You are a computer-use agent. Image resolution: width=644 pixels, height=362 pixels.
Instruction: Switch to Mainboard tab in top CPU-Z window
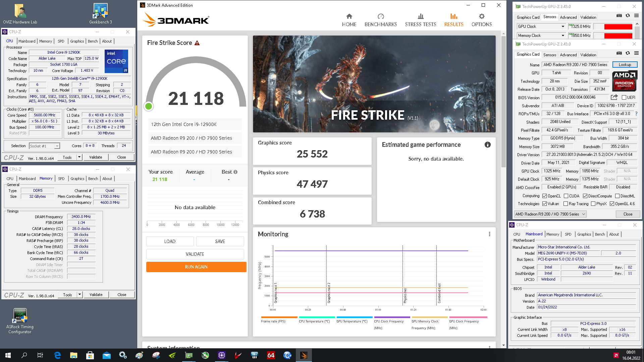(x=27, y=41)
